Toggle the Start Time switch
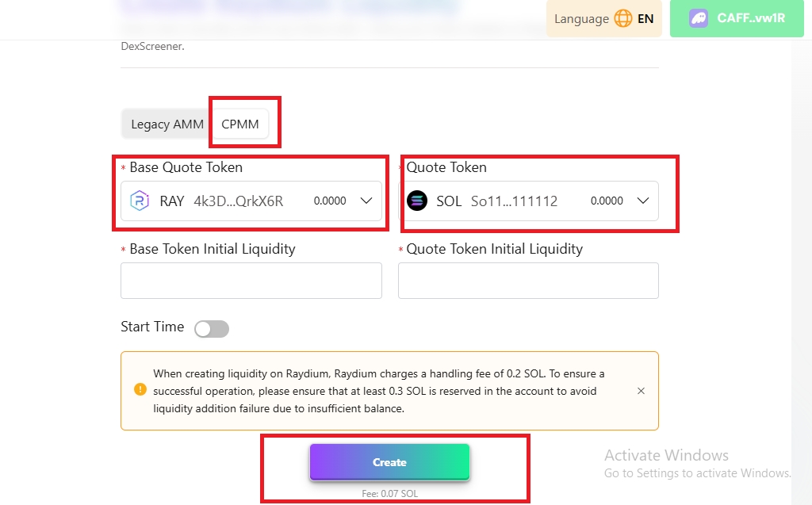This screenshot has height=505, width=812. tap(212, 329)
